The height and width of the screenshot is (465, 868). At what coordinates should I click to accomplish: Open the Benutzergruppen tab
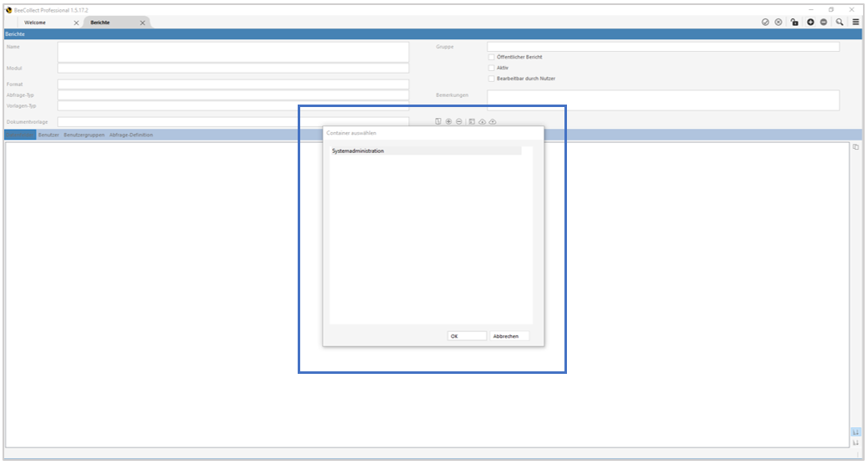point(84,135)
